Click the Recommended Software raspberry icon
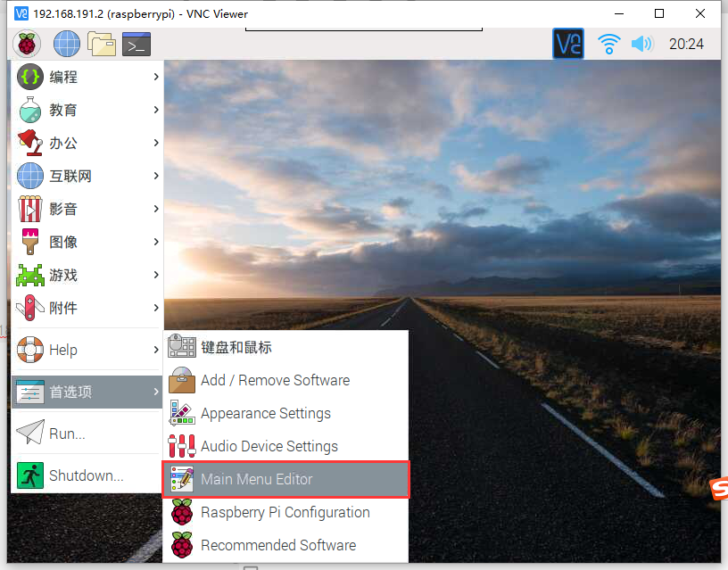 [182, 545]
